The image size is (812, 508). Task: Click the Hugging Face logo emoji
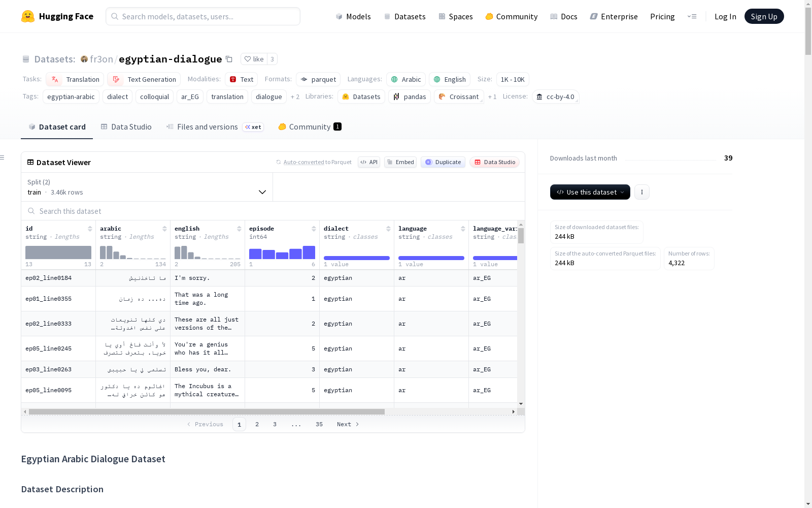click(28, 16)
